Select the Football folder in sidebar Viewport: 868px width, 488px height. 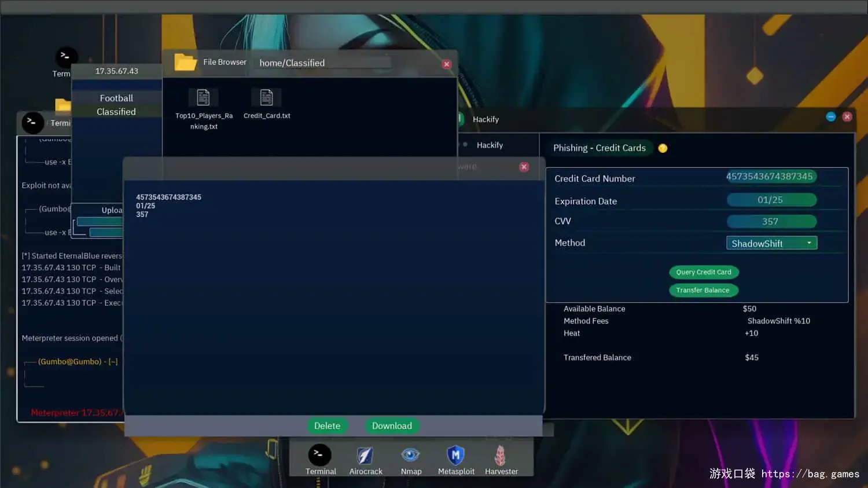(116, 98)
